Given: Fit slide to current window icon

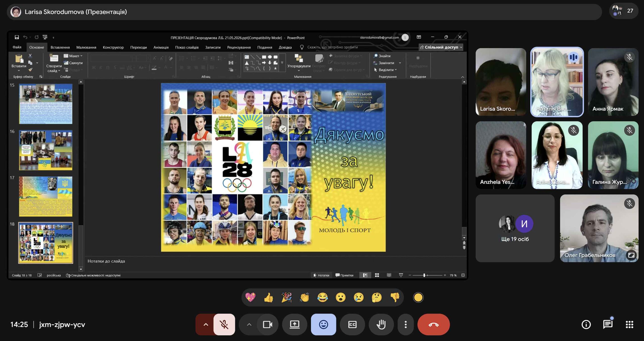Looking at the screenshot, I should tap(463, 275).
